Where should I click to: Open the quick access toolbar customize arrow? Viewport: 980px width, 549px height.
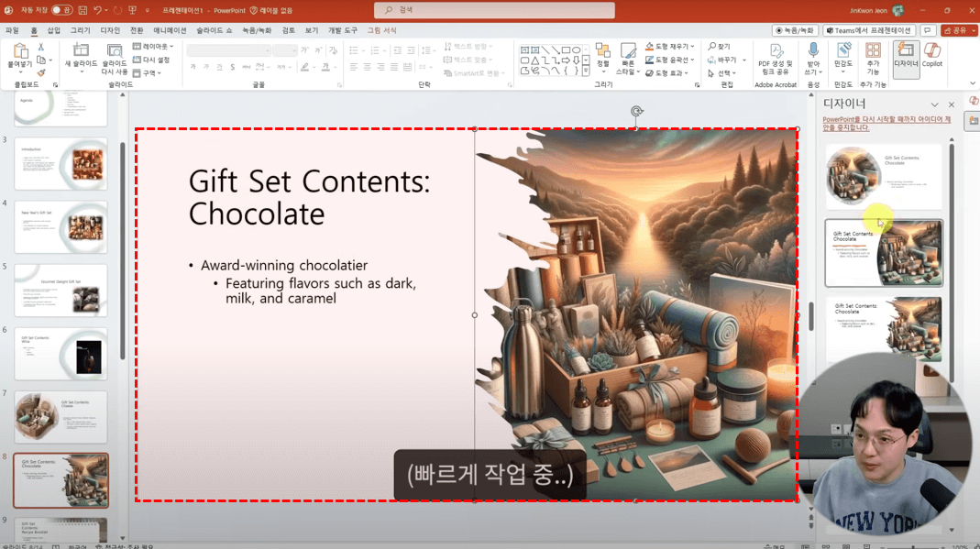coord(148,11)
